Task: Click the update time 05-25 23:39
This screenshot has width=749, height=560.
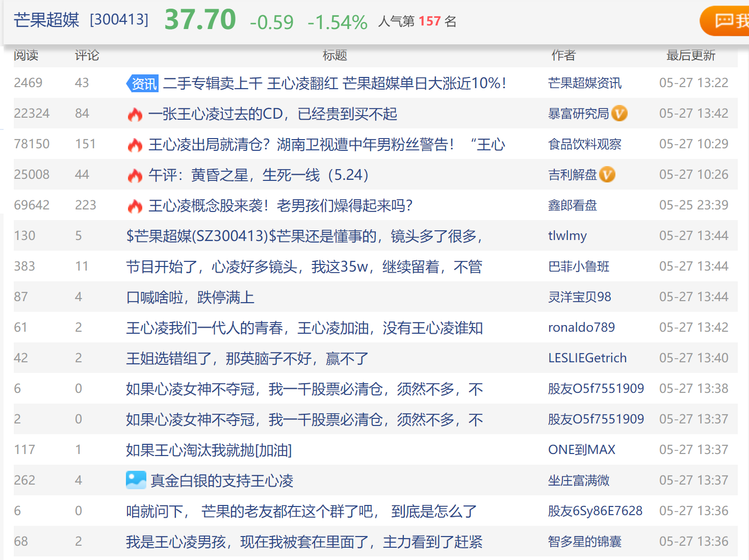Action: [x=694, y=205]
